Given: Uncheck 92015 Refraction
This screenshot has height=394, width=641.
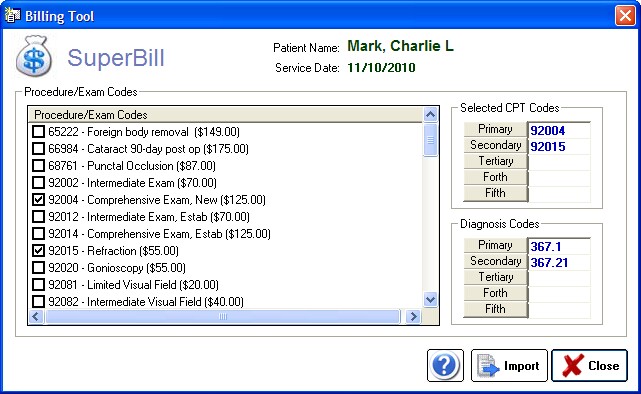Looking at the screenshot, I should point(38,250).
